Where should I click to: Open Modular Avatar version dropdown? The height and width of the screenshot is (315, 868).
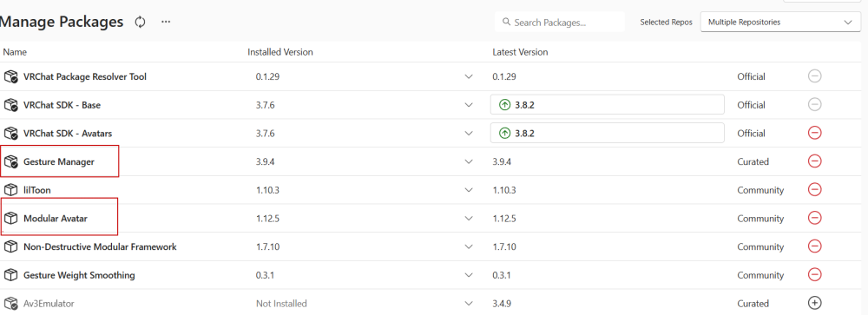tap(469, 218)
